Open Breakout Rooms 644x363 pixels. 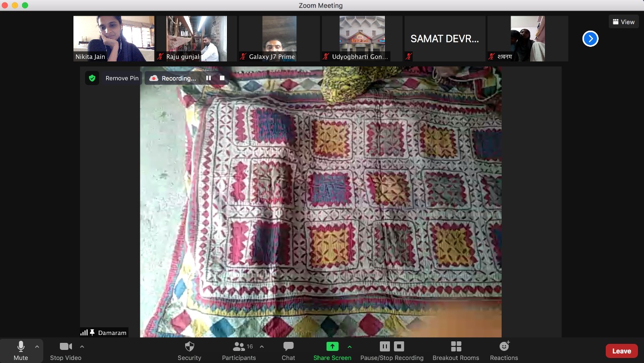pyautogui.click(x=455, y=351)
